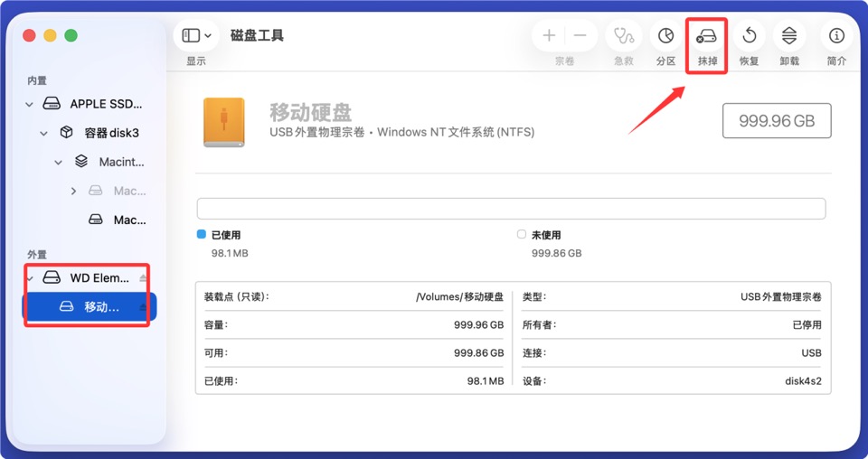This screenshot has width=868, height=459.
Task: Click the yellow minimize window button
Action: (50, 36)
